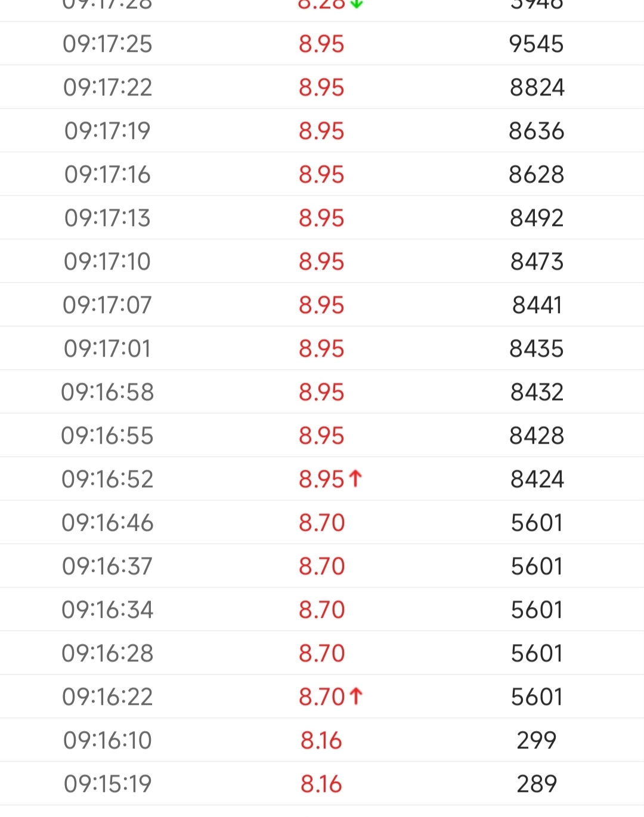Click the red up arrow beside 8.95
Image resolution: width=644 pixels, height=817 pixels.
tap(355, 478)
